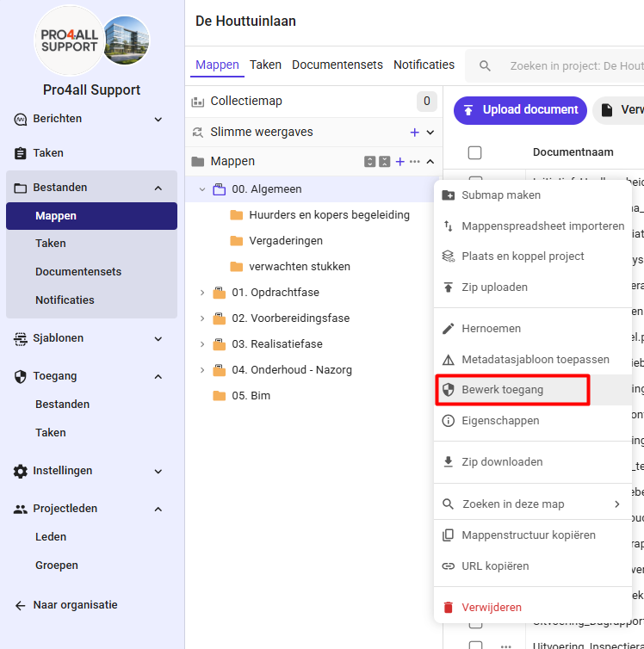Expand the Berichten sidebar section
The image size is (644, 649).
pyautogui.click(x=158, y=120)
